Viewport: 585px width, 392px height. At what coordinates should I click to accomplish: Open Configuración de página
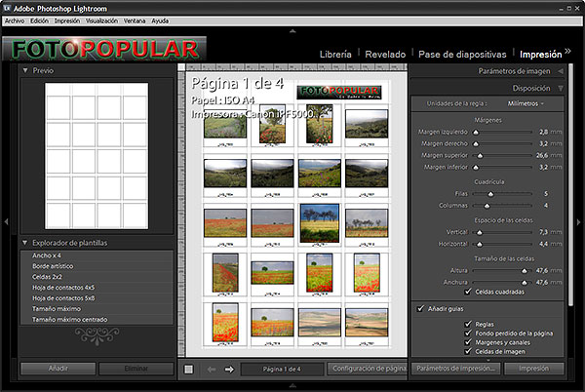[368, 369]
